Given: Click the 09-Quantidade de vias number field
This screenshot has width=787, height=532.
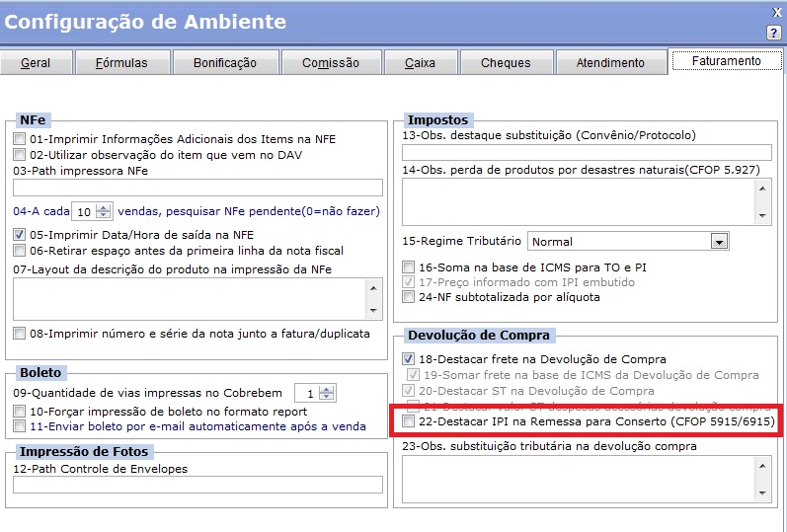Looking at the screenshot, I should (x=307, y=393).
